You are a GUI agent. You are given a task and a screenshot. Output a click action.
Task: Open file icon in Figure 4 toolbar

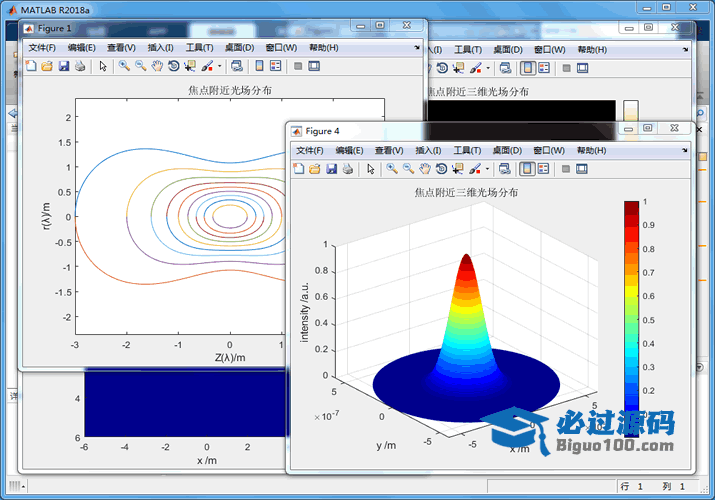tap(315, 169)
